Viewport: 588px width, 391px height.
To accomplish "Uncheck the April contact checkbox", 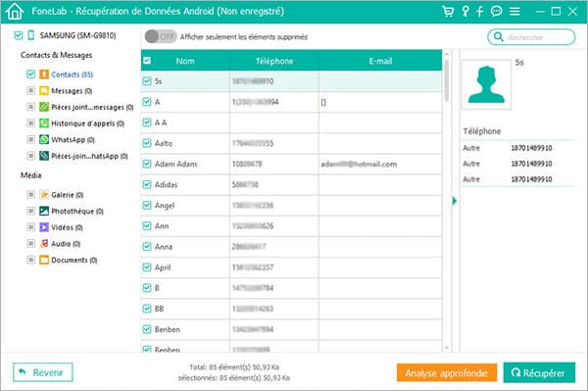I will pyautogui.click(x=147, y=268).
